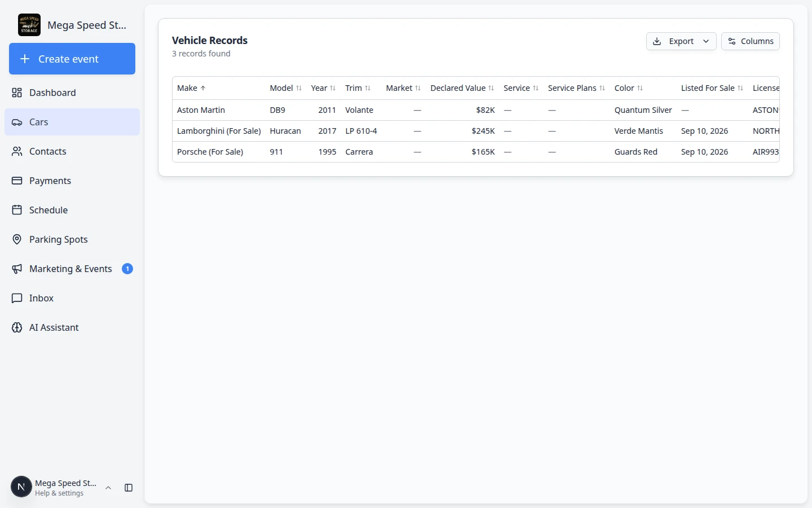The height and width of the screenshot is (508, 812).
Task: Sort by Service Plans header
Action: tap(576, 88)
